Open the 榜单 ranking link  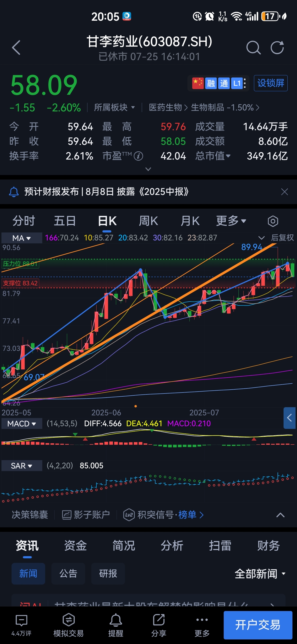[191, 515]
